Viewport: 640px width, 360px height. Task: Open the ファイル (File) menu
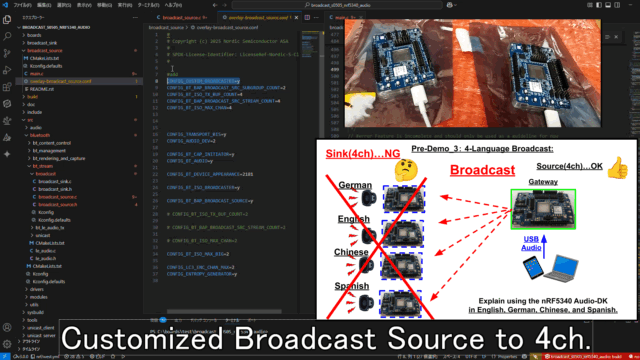pos(22,5)
